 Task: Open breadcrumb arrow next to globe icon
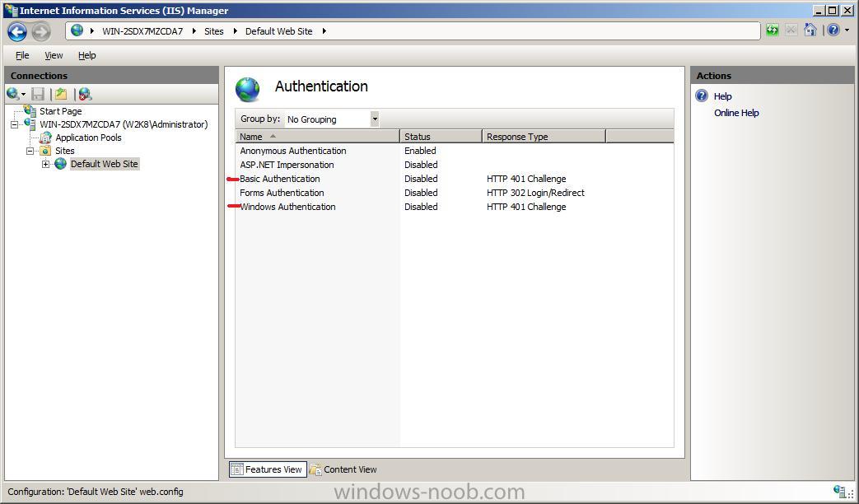pyautogui.click(x=92, y=31)
